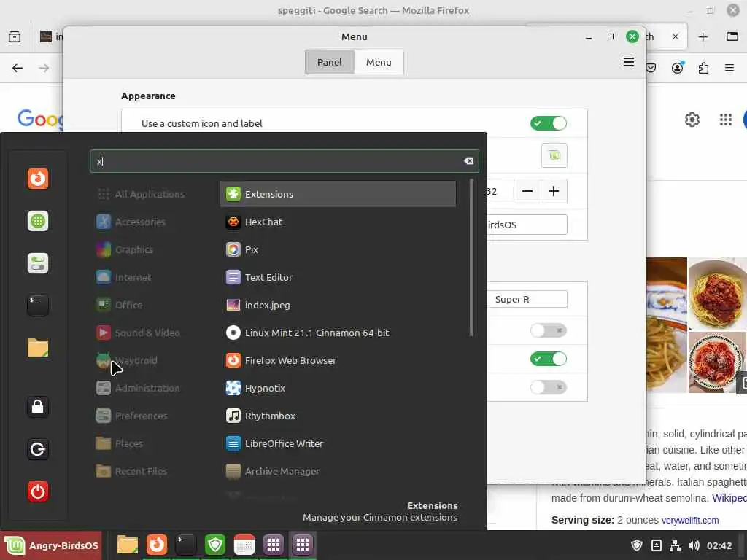The image size is (747, 560).
Task: Disable the enabled green switch in Behavior section
Action: point(549,359)
